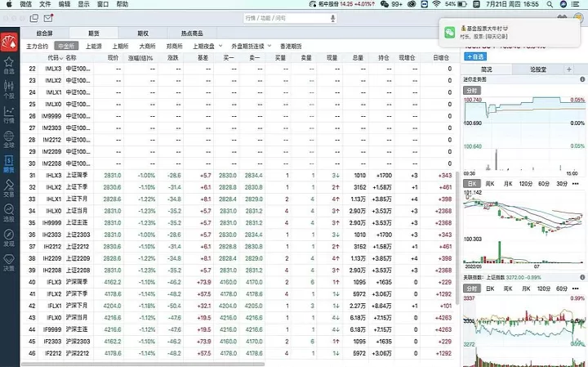Click the Wi-Fi status icon

436,4
